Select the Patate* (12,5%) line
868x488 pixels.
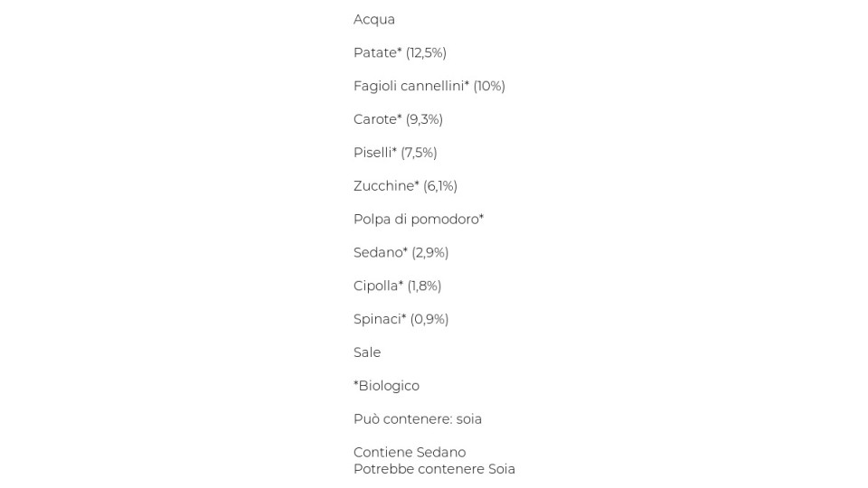click(x=400, y=53)
